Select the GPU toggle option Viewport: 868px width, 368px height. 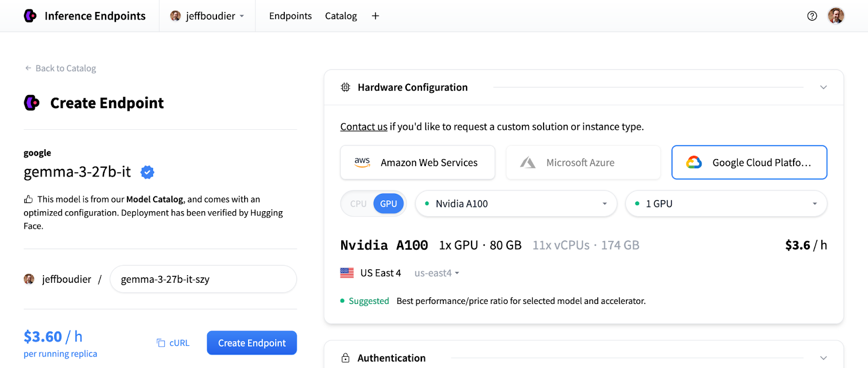point(388,204)
